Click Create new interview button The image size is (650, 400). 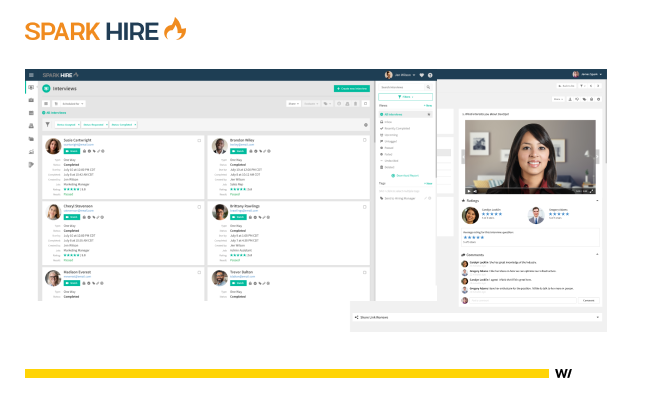pyautogui.click(x=352, y=89)
